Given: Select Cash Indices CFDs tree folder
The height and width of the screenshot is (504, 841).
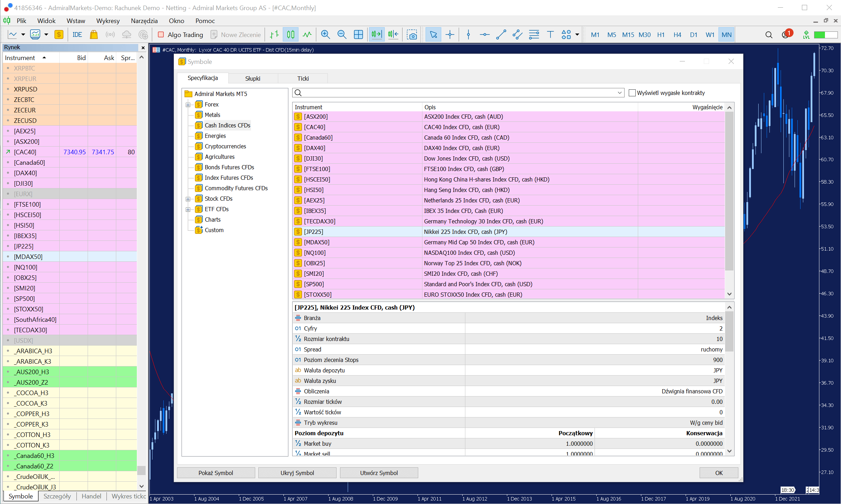Looking at the screenshot, I should 227,125.
